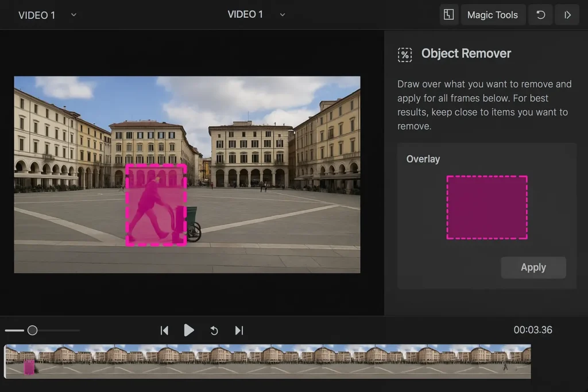Click the zoom slider handle

point(33,330)
